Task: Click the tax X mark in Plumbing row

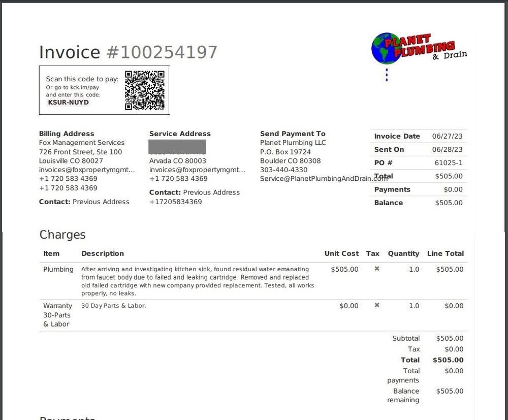Action: 376,269
